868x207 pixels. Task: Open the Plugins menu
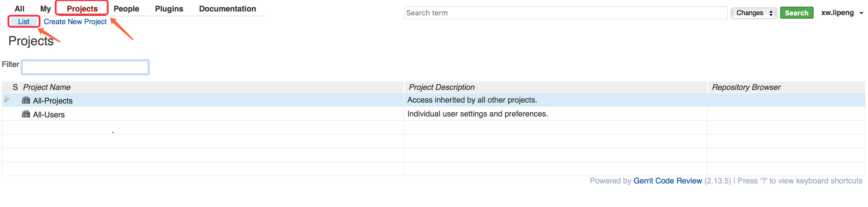(x=169, y=9)
